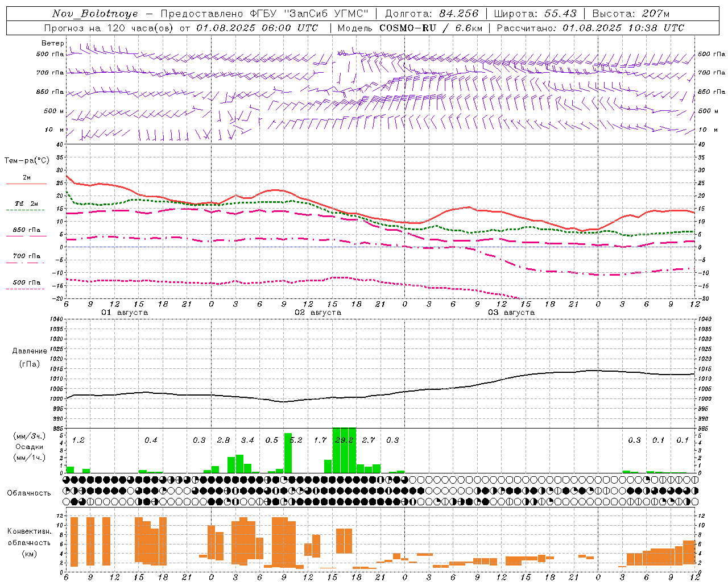Click the Долгота: 84.256 field
Screen dimensions: 728x582
pos(432,14)
